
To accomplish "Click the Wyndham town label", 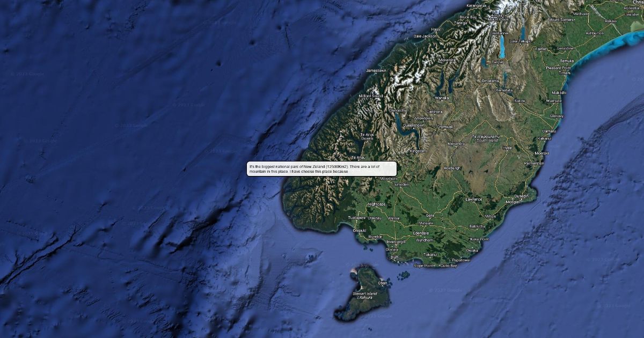I will click(424, 240).
